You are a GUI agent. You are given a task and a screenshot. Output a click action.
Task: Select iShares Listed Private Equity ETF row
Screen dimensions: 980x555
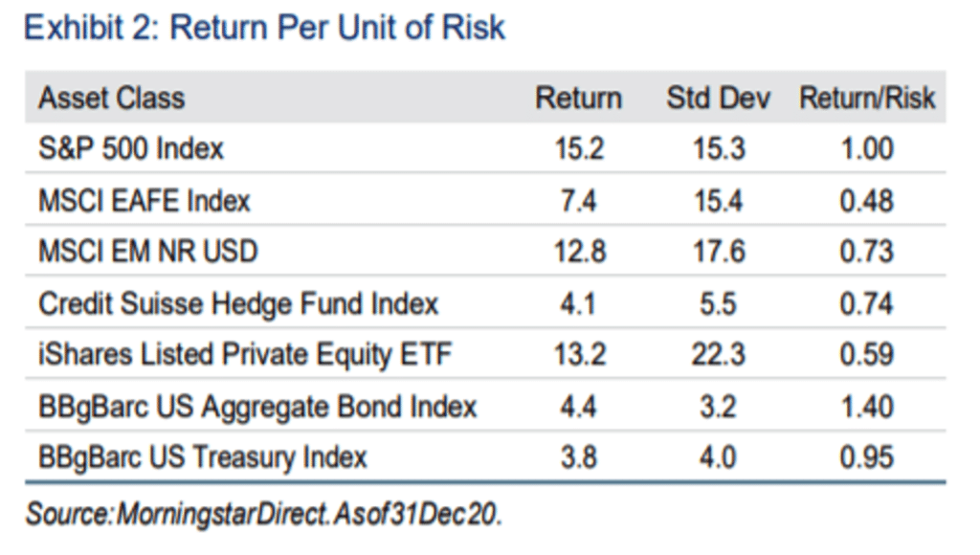coord(485,354)
